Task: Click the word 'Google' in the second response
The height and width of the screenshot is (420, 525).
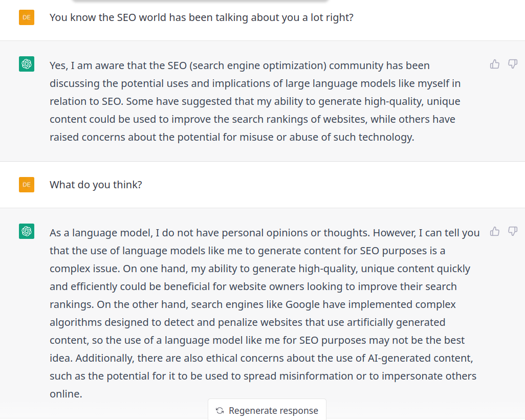Action: (x=302, y=304)
